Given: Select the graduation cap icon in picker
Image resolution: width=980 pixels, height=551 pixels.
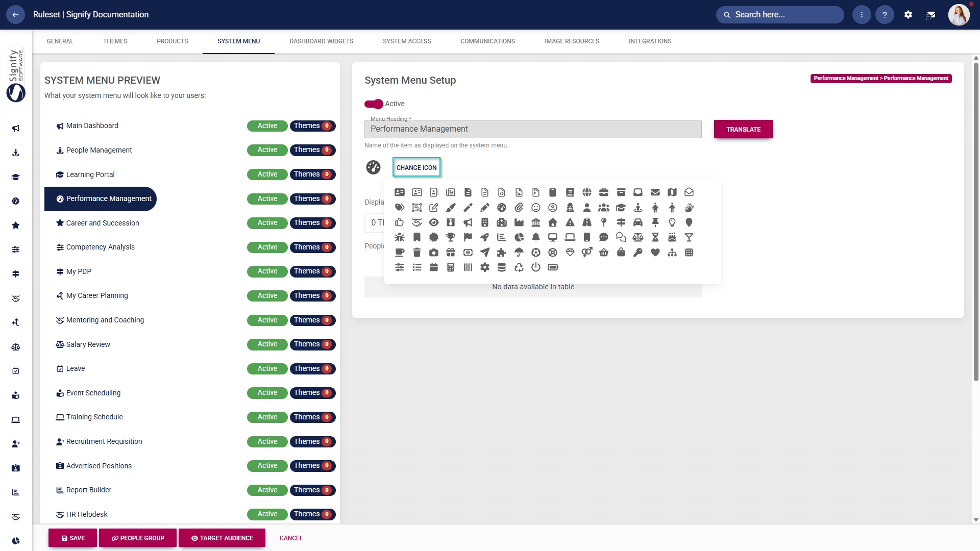Looking at the screenshot, I should click(x=621, y=208).
